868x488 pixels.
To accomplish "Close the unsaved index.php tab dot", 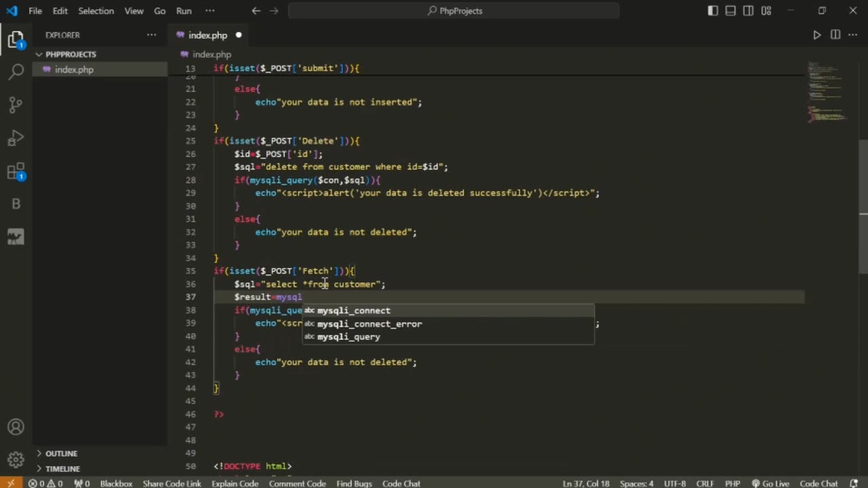I will click(239, 35).
